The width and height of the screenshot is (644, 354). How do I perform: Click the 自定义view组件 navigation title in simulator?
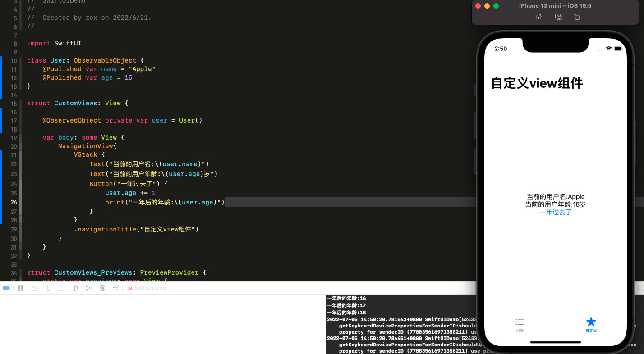[537, 83]
